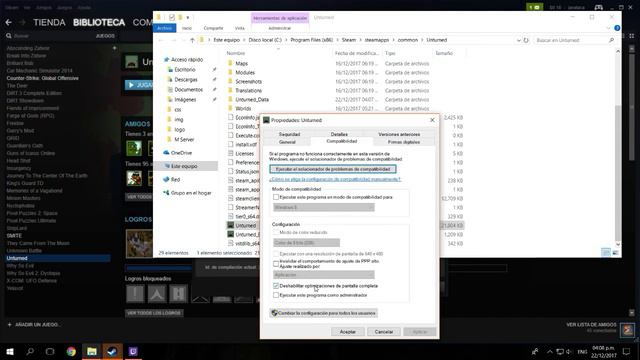
Task: Open the Vista ribbon tab
Action: [240, 28]
